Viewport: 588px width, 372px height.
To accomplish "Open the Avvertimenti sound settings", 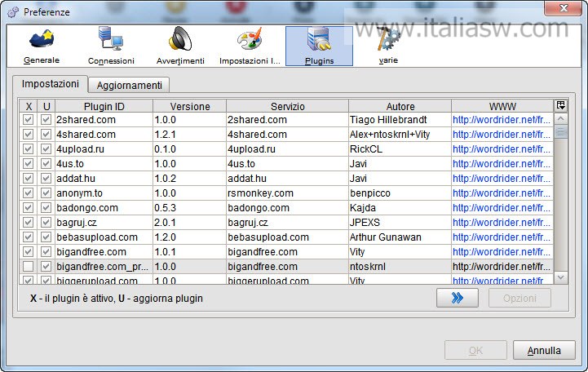I will (180, 46).
